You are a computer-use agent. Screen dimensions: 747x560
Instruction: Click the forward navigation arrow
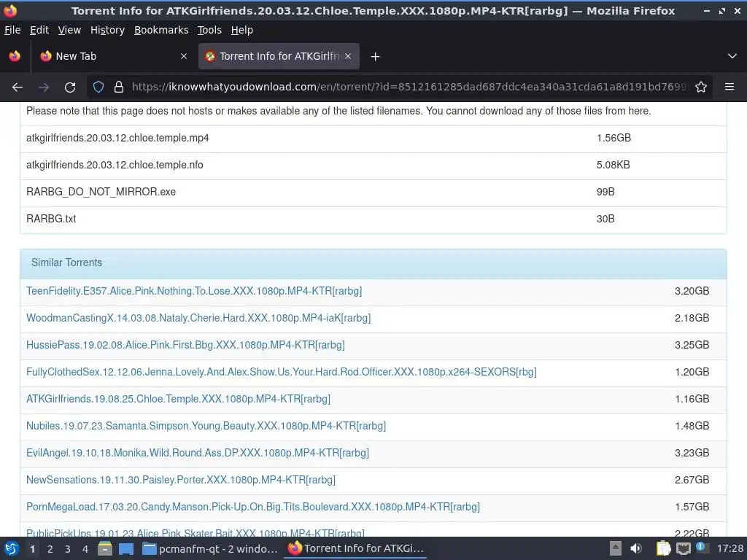pyautogui.click(x=43, y=87)
